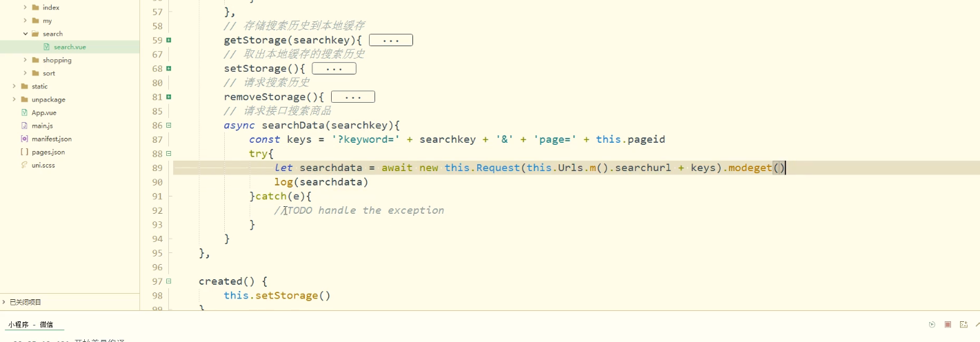The image size is (980, 342).
Task: Unfold code at line 81 marker
Action: [168, 97]
